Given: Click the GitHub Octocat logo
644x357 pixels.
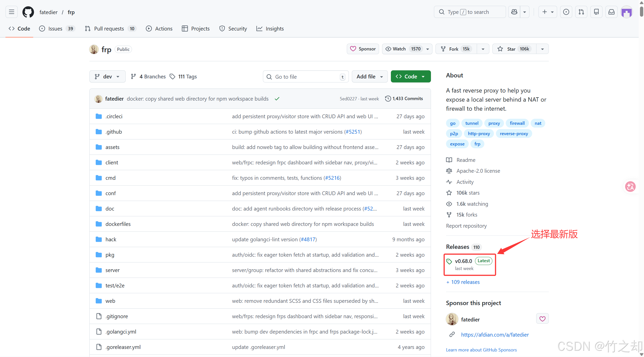Looking at the screenshot, I should (x=28, y=12).
